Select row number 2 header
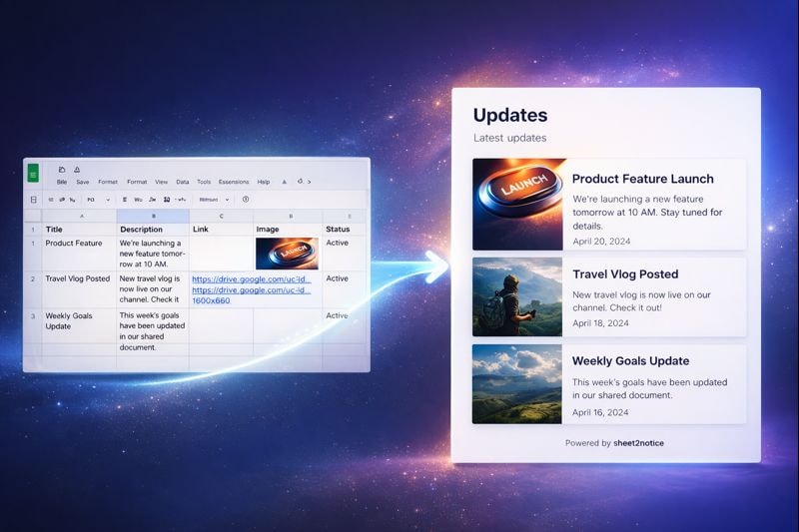 [x=33, y=289]
